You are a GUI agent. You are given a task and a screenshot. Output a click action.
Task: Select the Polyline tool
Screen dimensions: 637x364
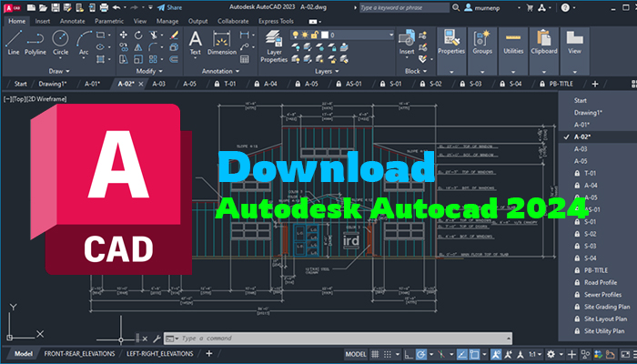coord(36,40)
